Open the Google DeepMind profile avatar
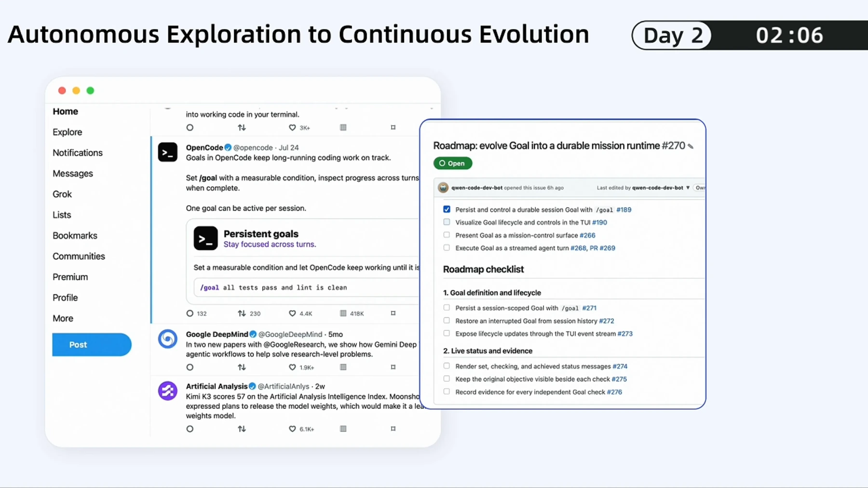The image size is (868, 488). pyautogui.click(x=168, y=339)
